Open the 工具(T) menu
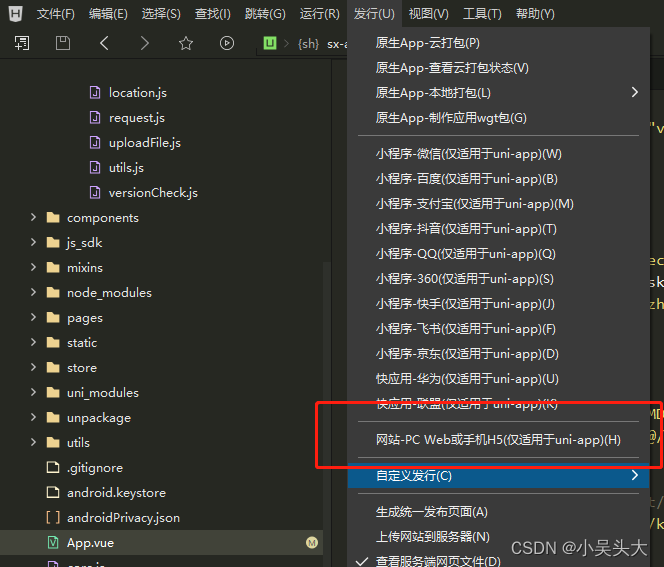Screen dimensions: 664x567 coord(482,14)
